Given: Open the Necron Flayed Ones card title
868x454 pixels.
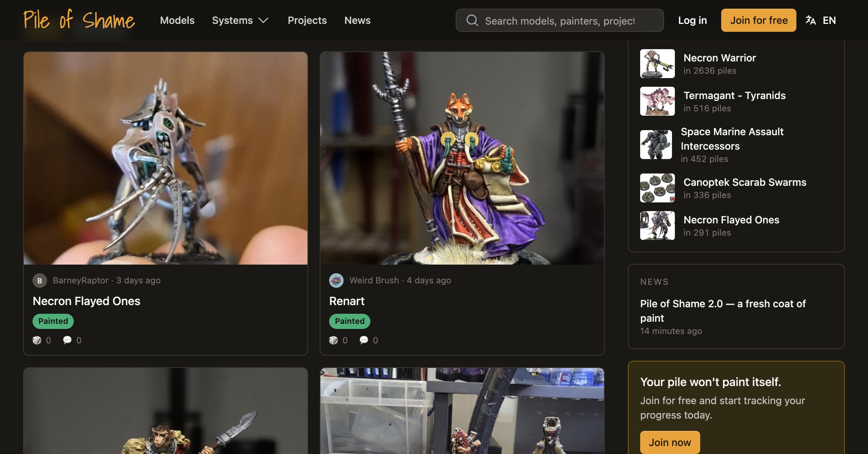Looking at the screenshot, I should (x=86, y=301).
